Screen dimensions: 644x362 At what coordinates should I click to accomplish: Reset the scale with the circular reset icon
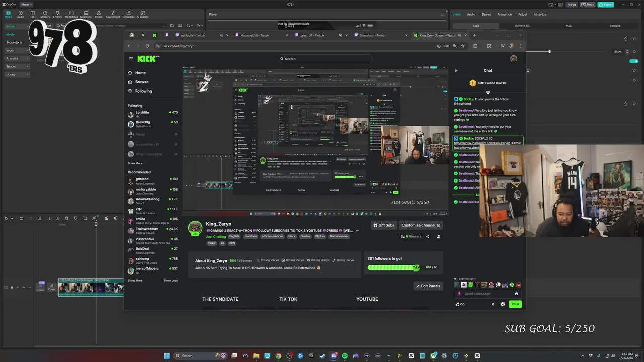pyautogui.click(x=626, y=39)
